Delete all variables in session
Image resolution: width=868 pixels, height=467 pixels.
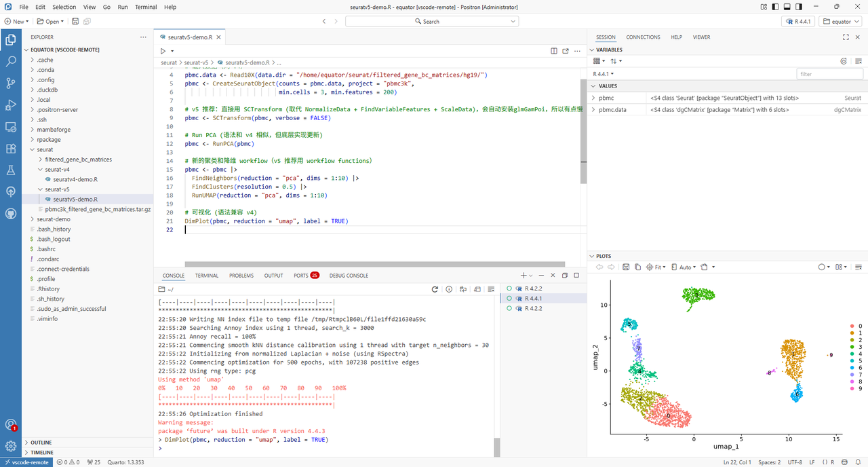coord(859,61)
